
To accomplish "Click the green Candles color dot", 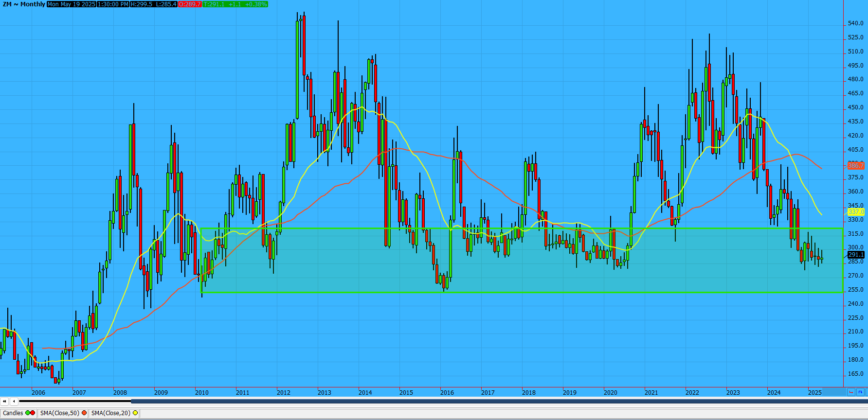I will pyautogui.click(x=28, y=413).
